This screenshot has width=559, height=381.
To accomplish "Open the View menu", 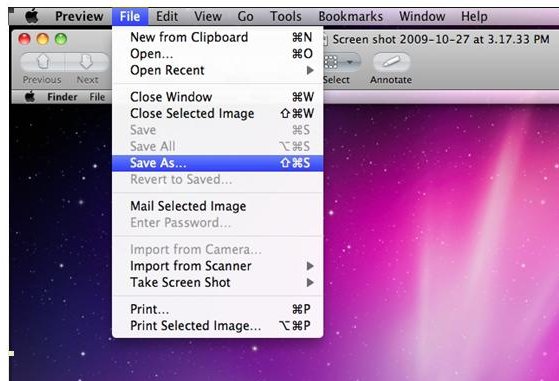I will 208,16.
